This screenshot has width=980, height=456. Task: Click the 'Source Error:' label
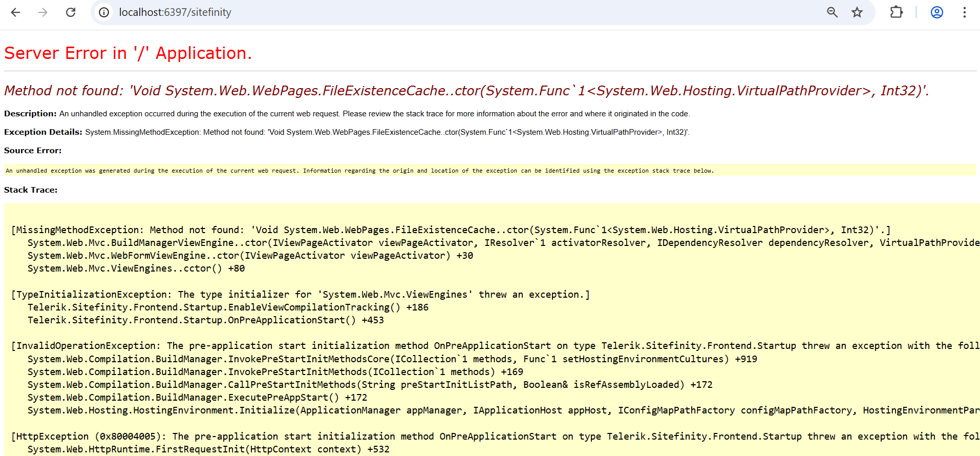[x=33, y=151]
